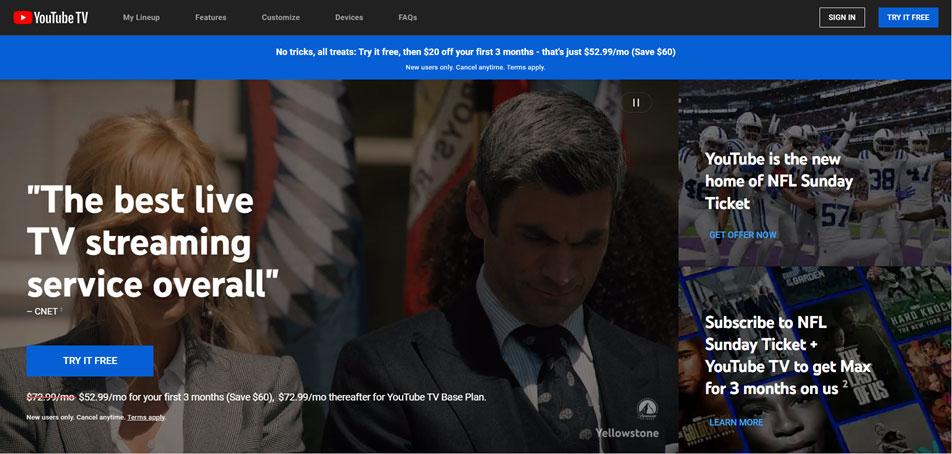Open the My Lineup menu item
Image resolution: width=952 pixels, height=454 pixels.
(x=141, y=18)
